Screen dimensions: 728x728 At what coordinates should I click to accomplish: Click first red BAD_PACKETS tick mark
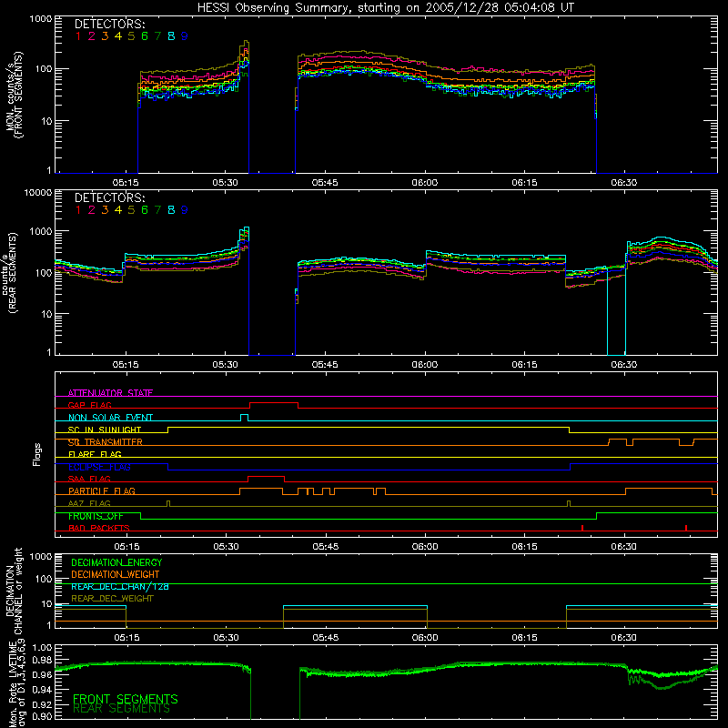tap(582, 528)
